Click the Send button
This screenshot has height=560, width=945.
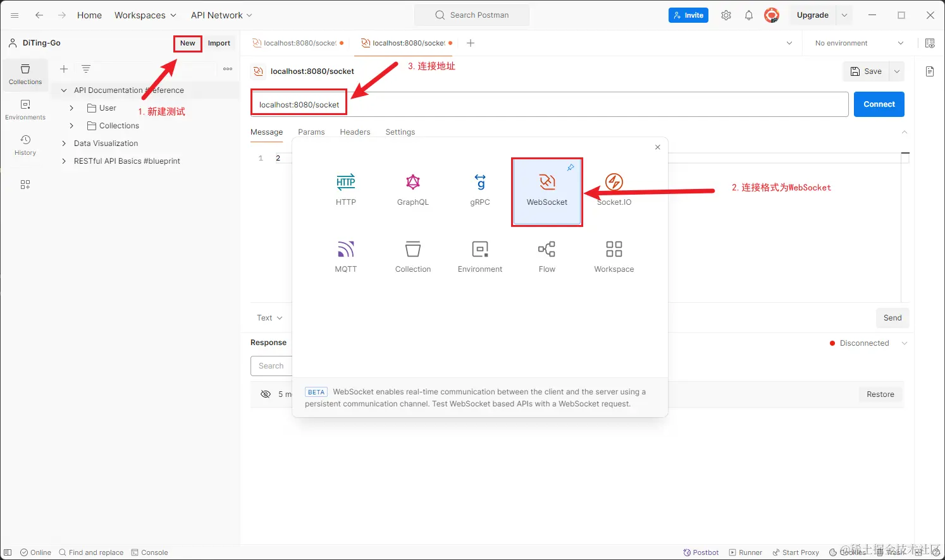coord(892,318)
